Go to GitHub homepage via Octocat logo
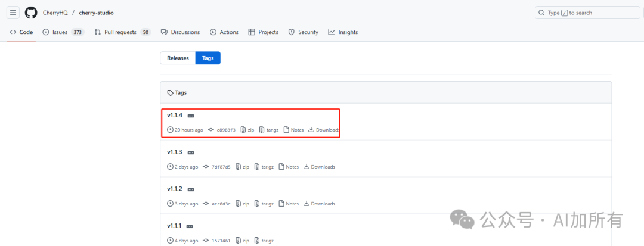The height and width of the screenshot is (246, 644). 31,13
